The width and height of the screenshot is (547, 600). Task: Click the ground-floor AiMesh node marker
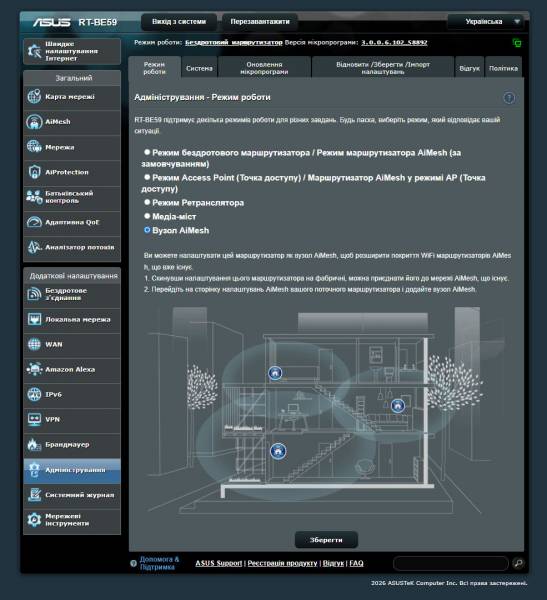tap(278, 451)
